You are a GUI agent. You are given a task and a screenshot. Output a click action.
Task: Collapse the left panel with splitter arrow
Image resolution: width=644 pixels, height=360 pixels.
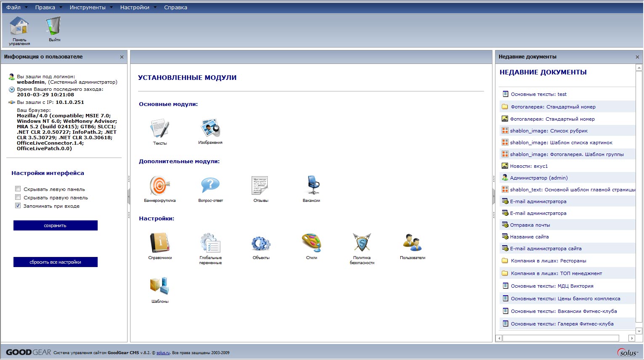(129, 196)
